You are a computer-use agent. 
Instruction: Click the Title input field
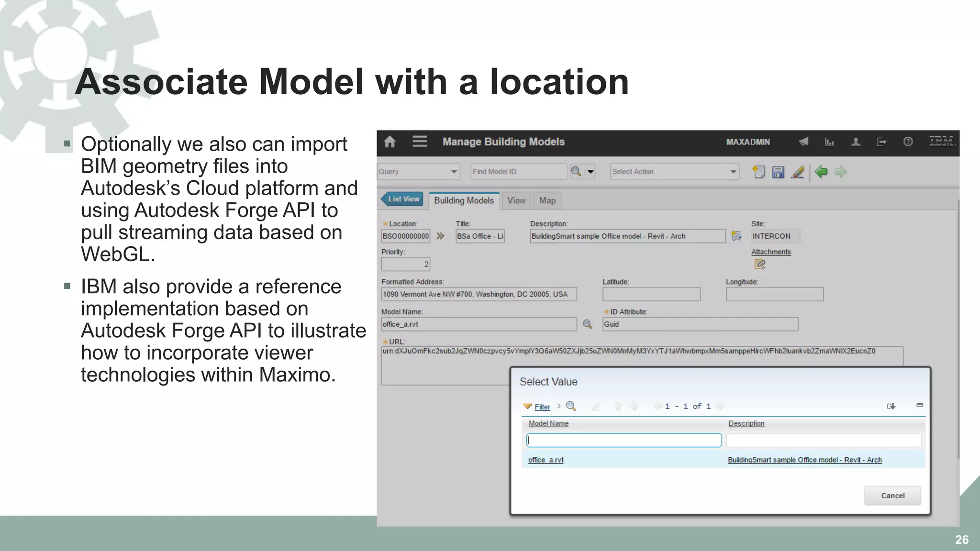(x=480, y=236)
